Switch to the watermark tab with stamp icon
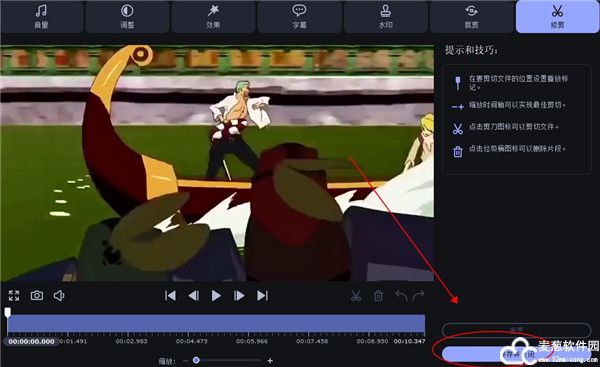This screenshot has height=367, width=600. tap(385, 16)
